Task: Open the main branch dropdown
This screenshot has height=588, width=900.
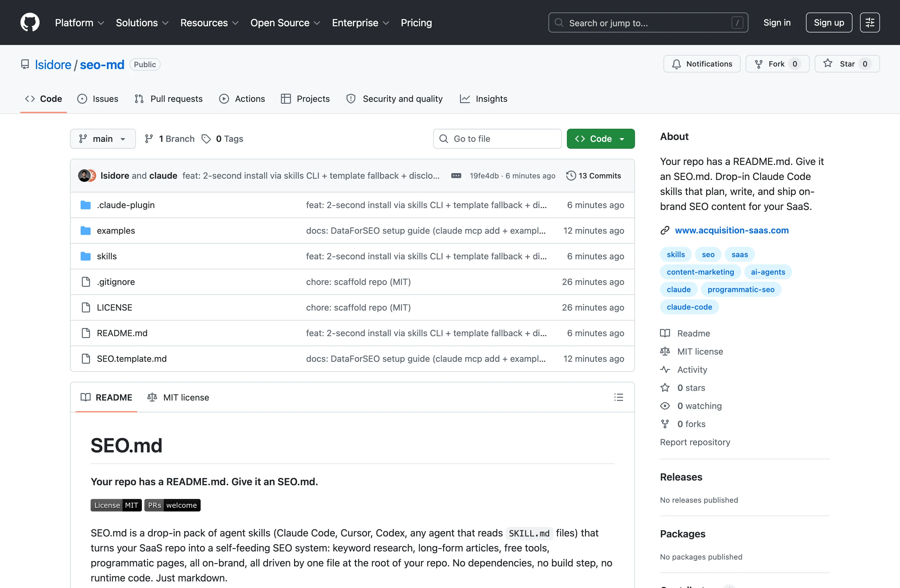Action: pos(103,139)
